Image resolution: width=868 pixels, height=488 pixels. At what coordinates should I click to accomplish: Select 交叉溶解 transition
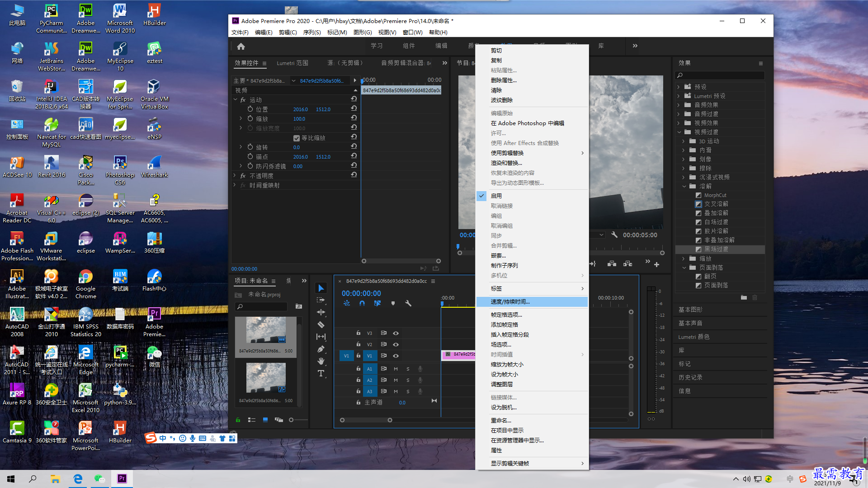[x=716, y=204]
